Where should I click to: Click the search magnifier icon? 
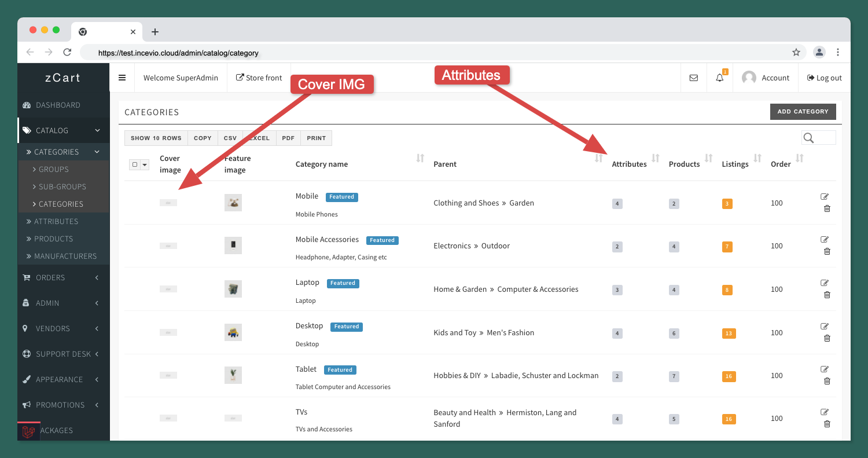pyautogui.click(x=809, y=138)
